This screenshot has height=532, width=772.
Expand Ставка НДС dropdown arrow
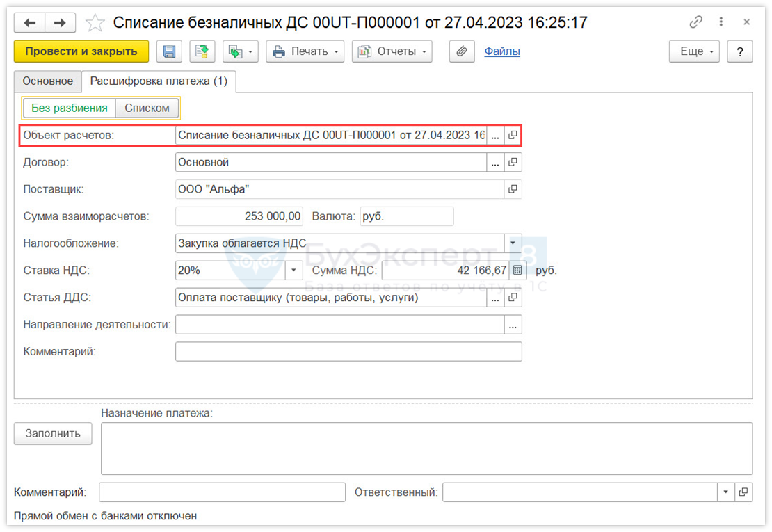(294, 271)
